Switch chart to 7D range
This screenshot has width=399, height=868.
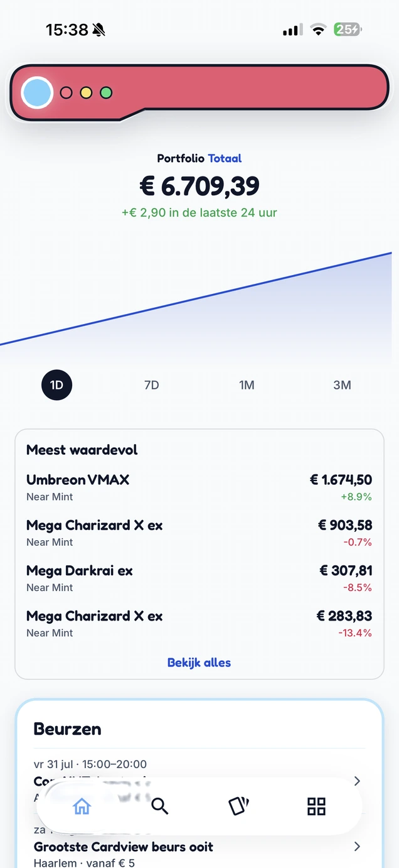point(152,385)
